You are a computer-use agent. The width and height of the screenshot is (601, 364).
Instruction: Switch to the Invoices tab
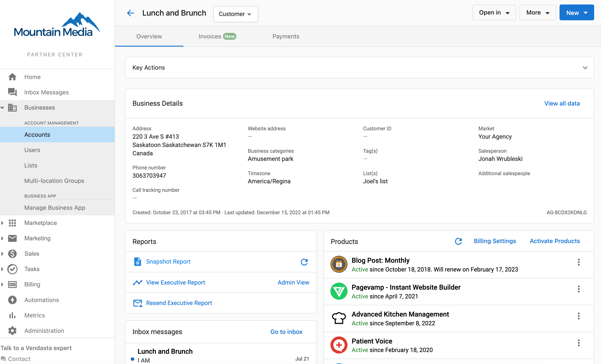[217, 36]
